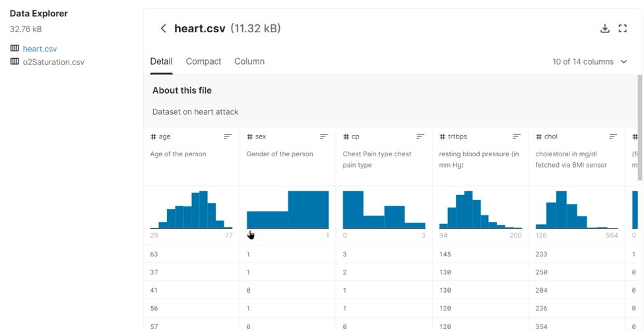Click the cp column histogram chart

point(384,210)
